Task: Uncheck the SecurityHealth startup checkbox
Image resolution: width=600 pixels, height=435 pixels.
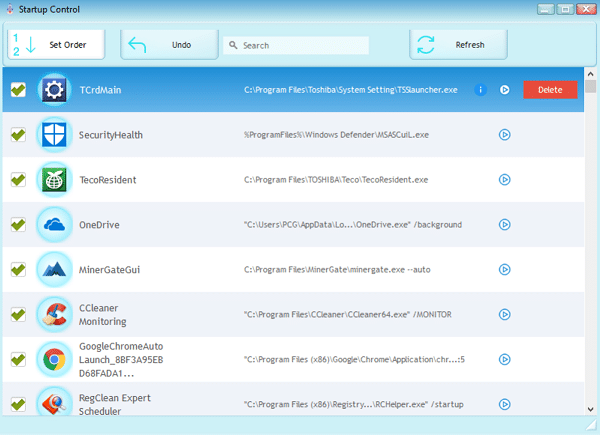Action: (x=18, y=135)
